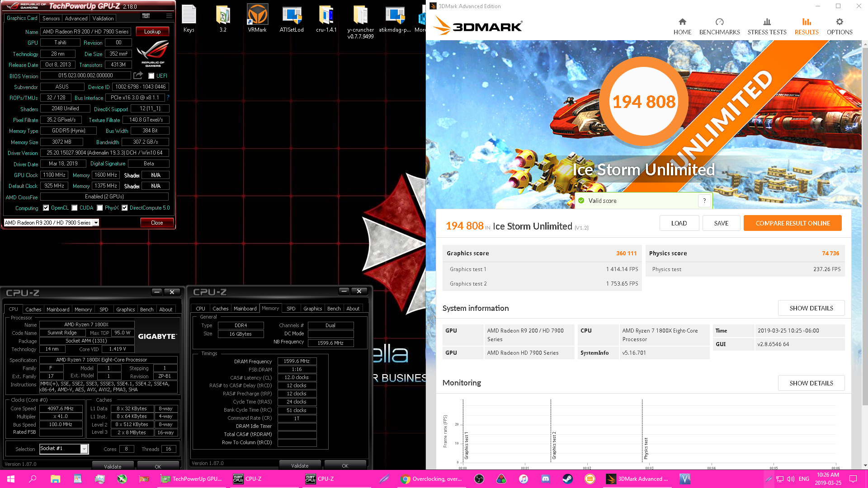Click the taskbar clock showing 10:26 AM

(828, 479)
